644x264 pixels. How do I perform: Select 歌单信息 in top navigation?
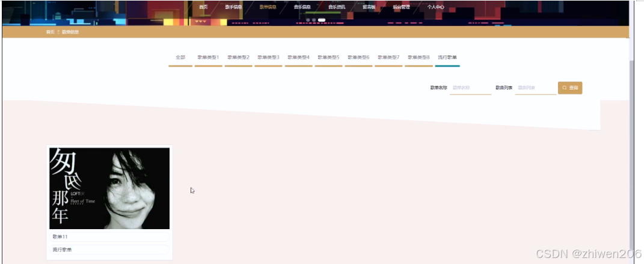click(x=268, y=7)
